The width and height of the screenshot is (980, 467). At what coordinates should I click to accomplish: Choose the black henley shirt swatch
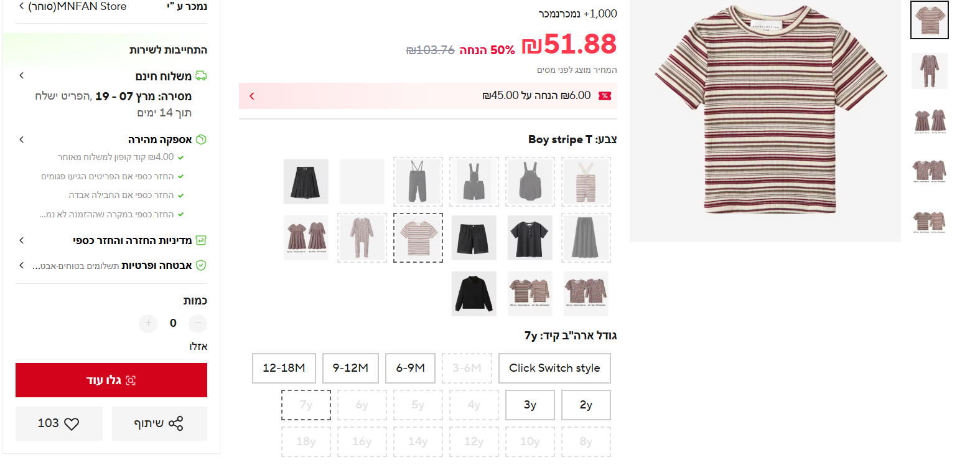pos(530,238)
